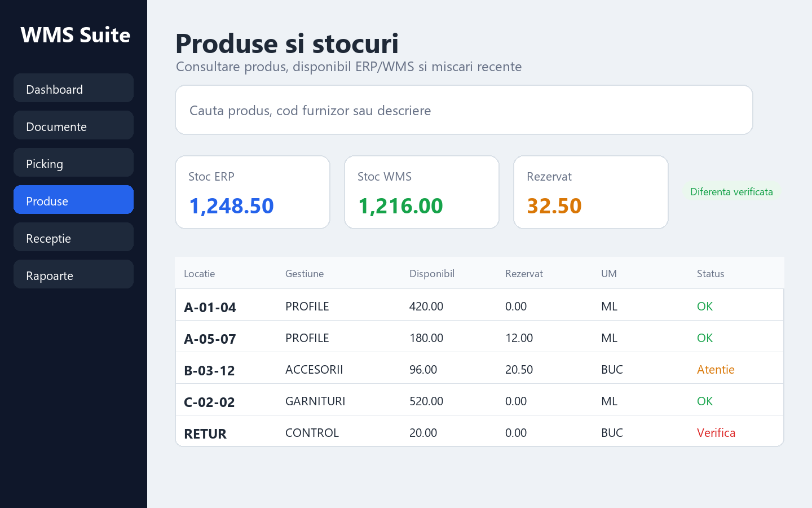Click the 520.00 disponibil value
Image resolution: width=812 pixels, height=508 pixels.
[x=426, y=401]
